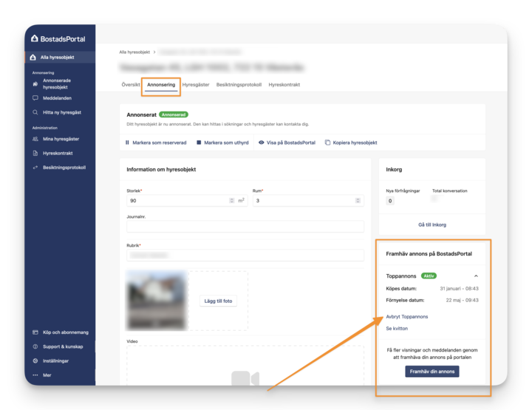Click the Inställningar gear icon

click(x=35, y=361)
